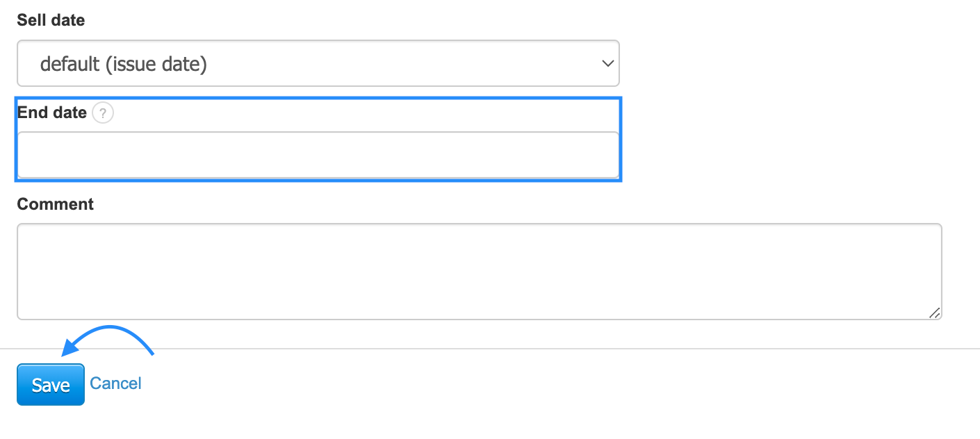Save the form with the Save button
Image resolution: width=980 pixels, height=439 pixels.
pos(51,385)
